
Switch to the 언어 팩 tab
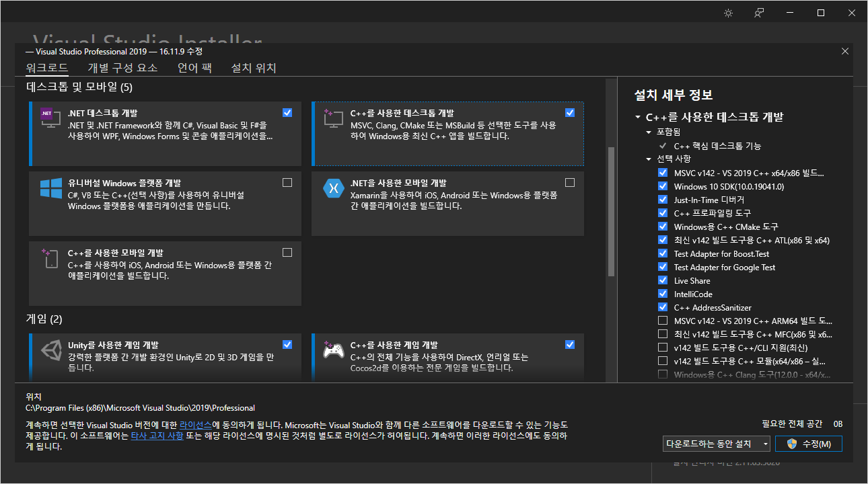pos(194,68)
